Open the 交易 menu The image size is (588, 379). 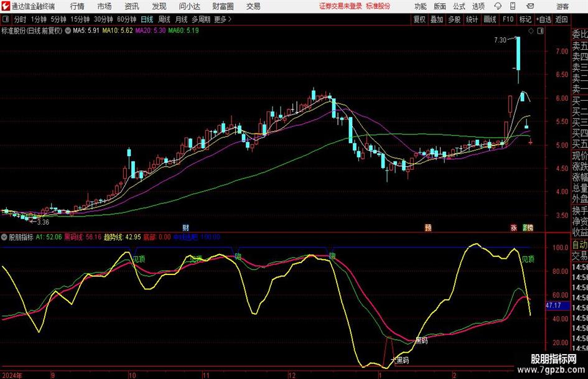click(253, 6)
